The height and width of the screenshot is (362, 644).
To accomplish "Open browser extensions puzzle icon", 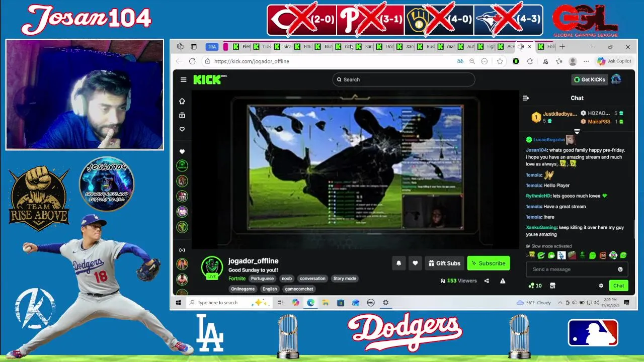I will pos(530,61).
